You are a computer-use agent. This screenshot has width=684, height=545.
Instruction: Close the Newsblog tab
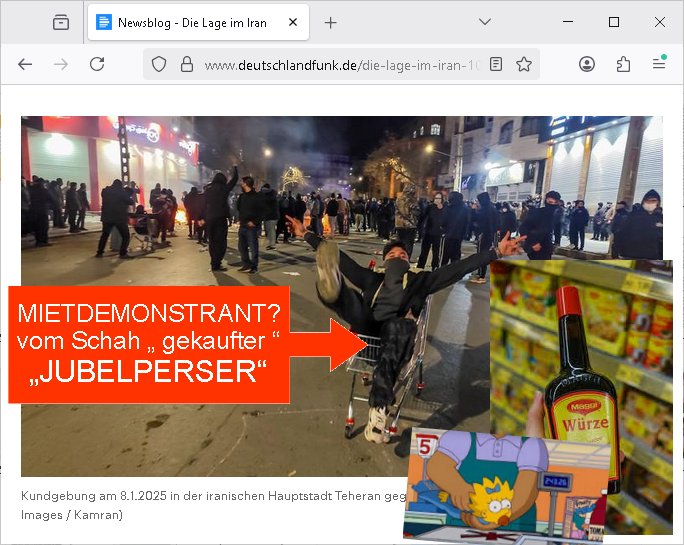point(293,22)
